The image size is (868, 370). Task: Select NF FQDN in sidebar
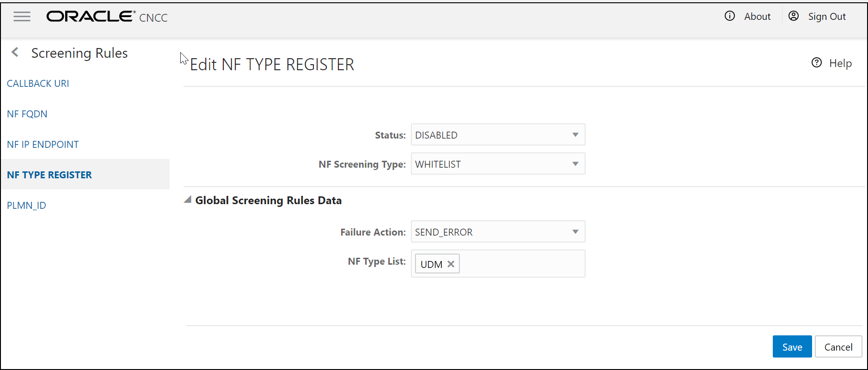tap(27, 114)
